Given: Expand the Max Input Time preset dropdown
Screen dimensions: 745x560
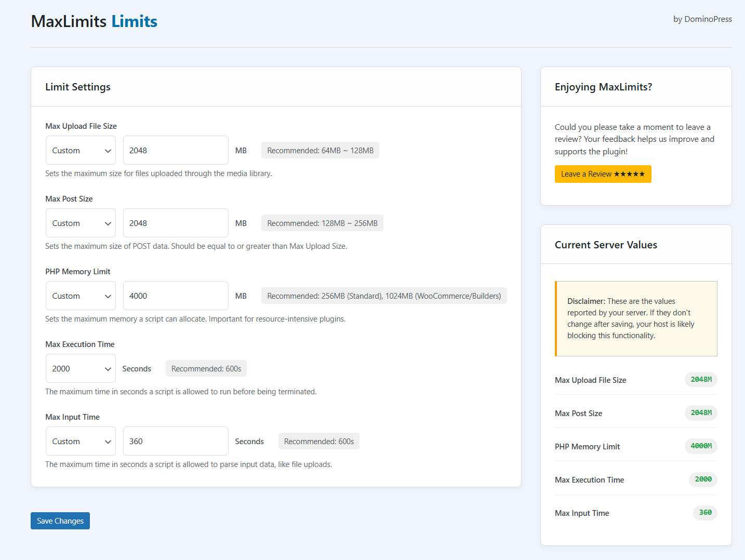Looking at the screenshot, I should (81, 442).
